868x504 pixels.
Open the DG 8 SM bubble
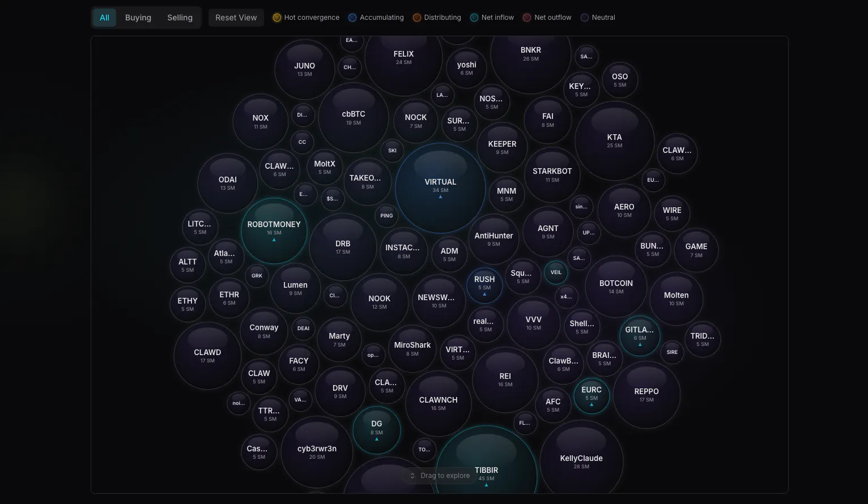(x=377, y=430)
